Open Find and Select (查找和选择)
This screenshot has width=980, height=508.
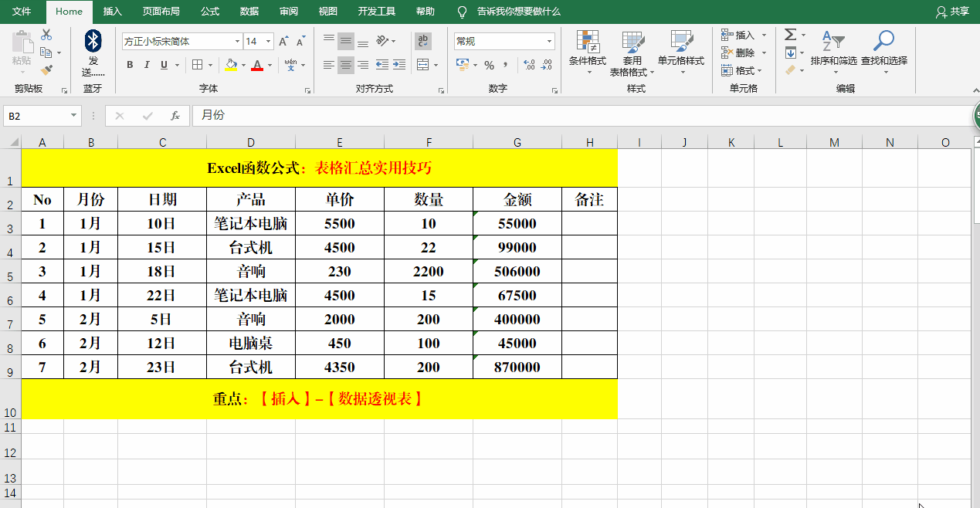883,51
